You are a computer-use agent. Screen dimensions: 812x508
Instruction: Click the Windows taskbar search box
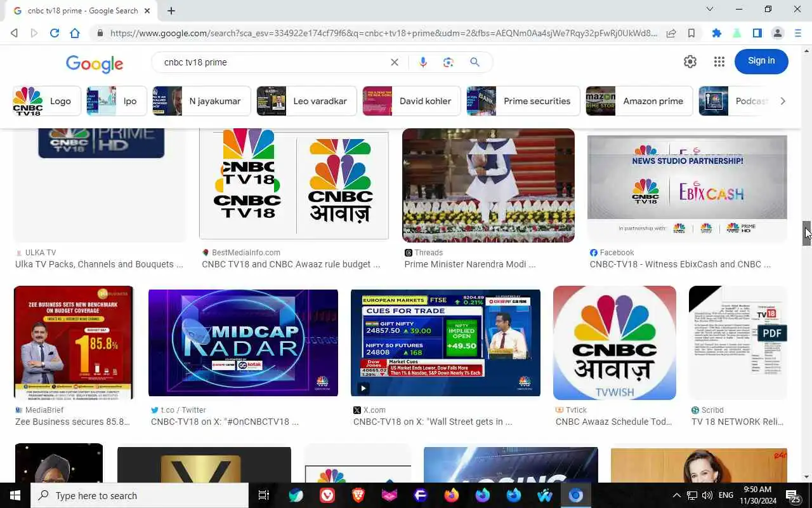click(x=140, y=495)
